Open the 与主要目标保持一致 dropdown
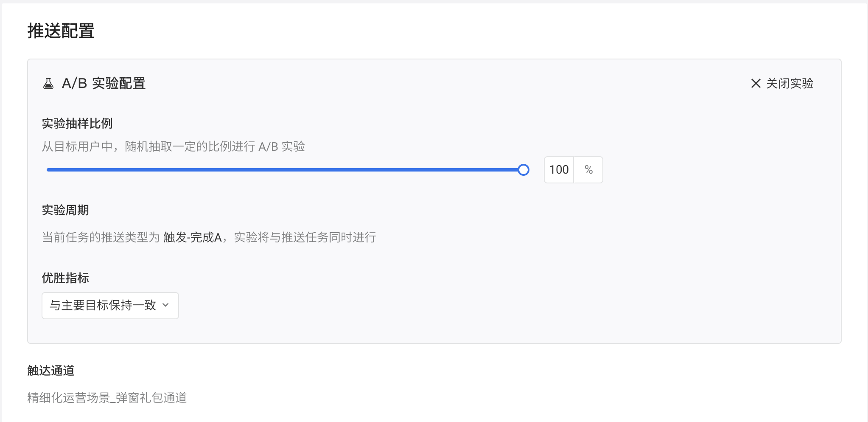Screen dimensions: 868x422 click(110, 305)
